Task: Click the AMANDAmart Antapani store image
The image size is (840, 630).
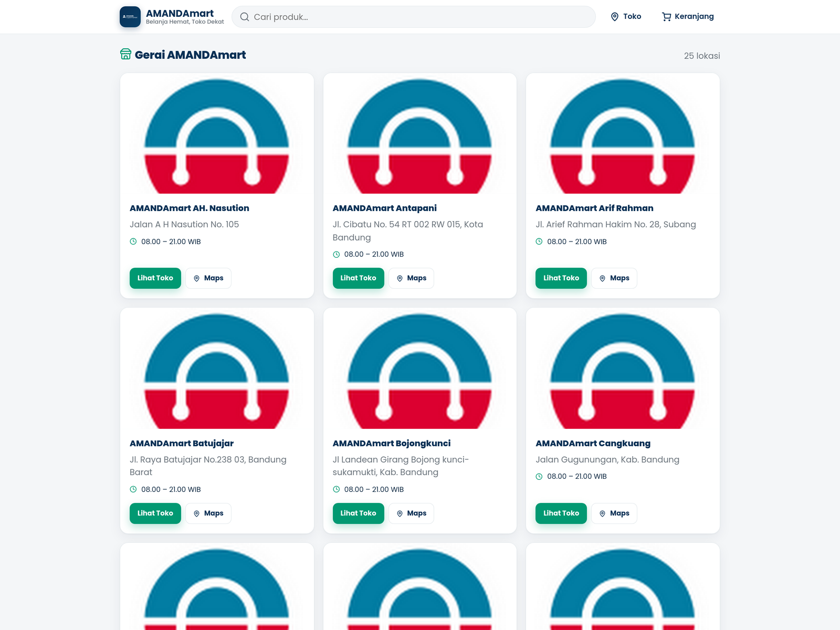Action: (420, 133)
